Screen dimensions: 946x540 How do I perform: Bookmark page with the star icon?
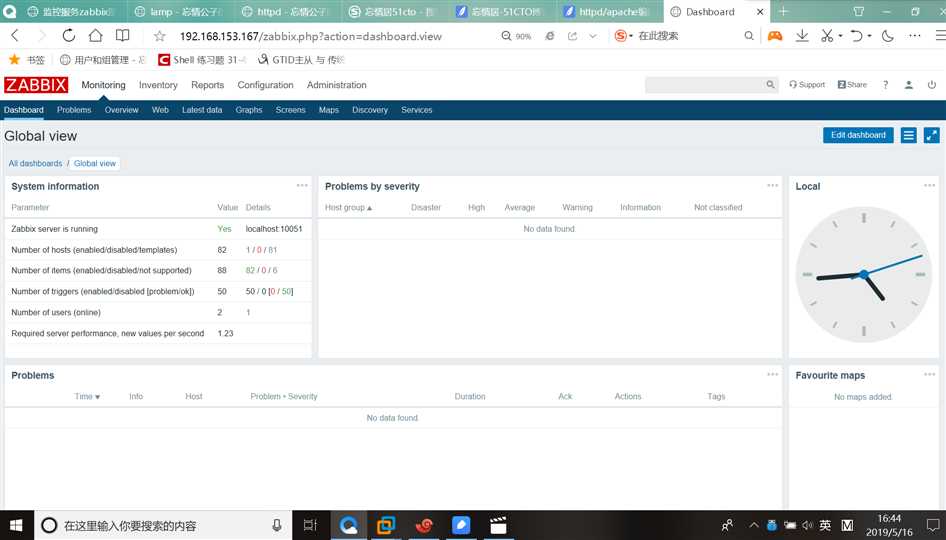coord(159,36)
